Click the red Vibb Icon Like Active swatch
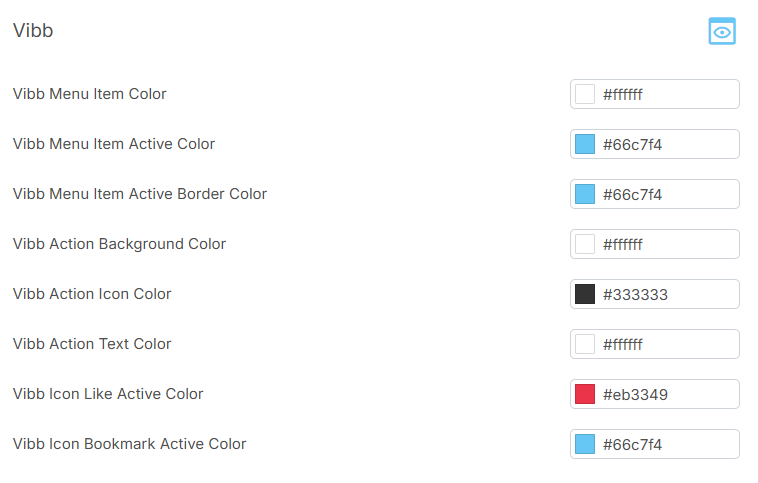The height and width of the screenshot is (483, 758). click(585, 394)
